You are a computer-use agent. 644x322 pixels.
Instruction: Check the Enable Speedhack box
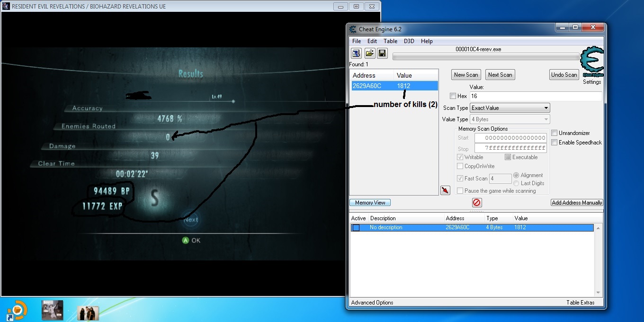coord(554,143)
